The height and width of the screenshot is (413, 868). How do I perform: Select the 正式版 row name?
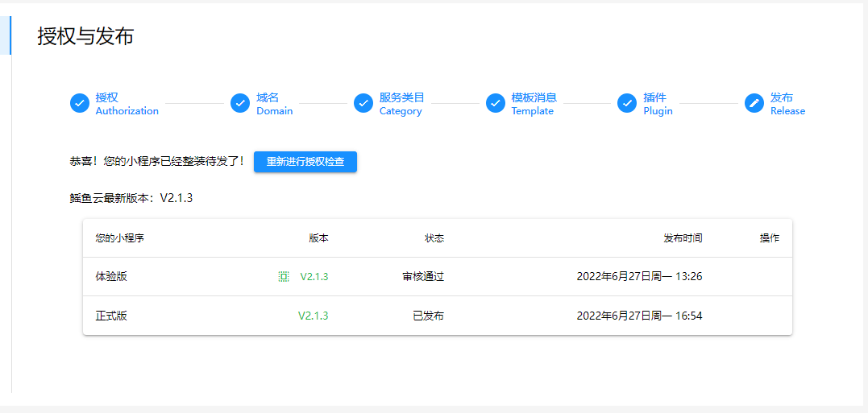pos(111,316)
